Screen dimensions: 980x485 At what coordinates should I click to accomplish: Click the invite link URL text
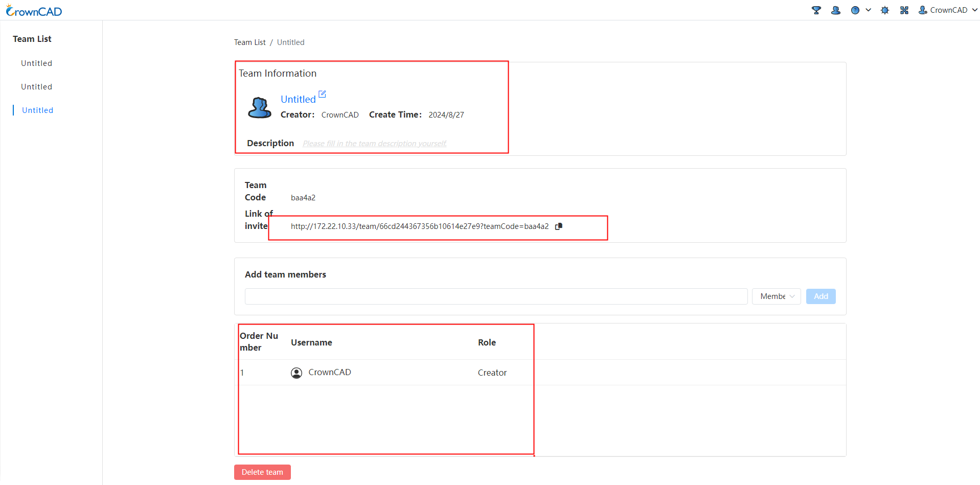click(x=420, y=226)
